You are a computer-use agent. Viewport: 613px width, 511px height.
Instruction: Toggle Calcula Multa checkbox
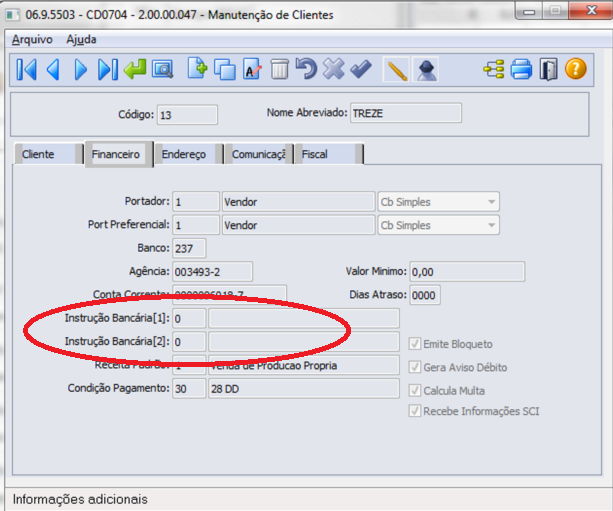tap(414, 390)
